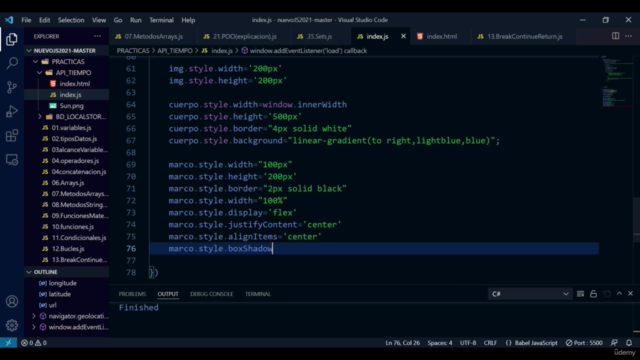The width and height of the screenshot is (640, 360).
Task: Open the Run and Debug view
Action: 12,111
